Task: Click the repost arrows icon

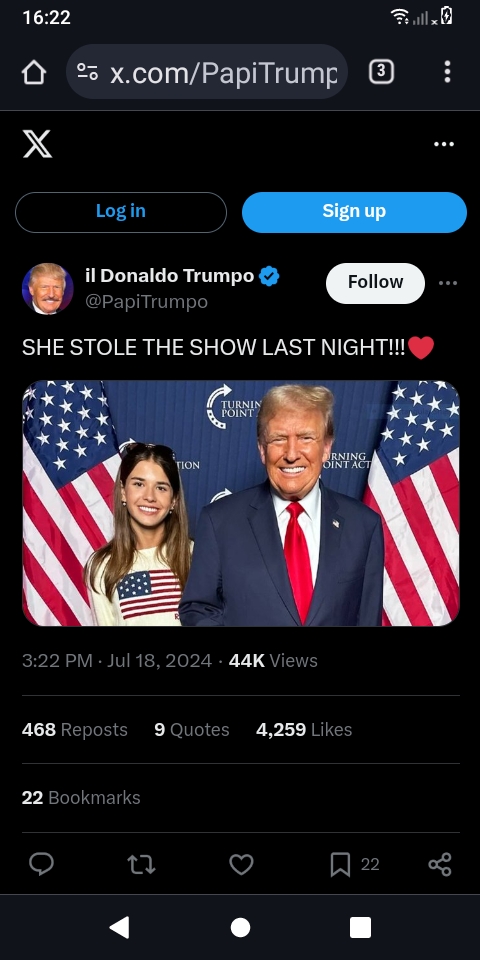Action: pos(141,864)
